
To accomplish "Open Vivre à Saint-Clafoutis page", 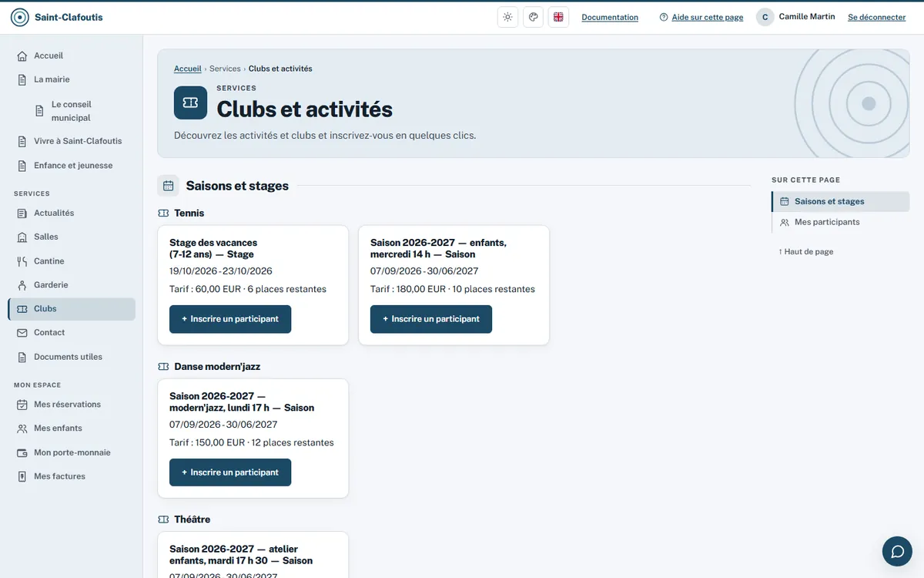I will pos(72,141).
